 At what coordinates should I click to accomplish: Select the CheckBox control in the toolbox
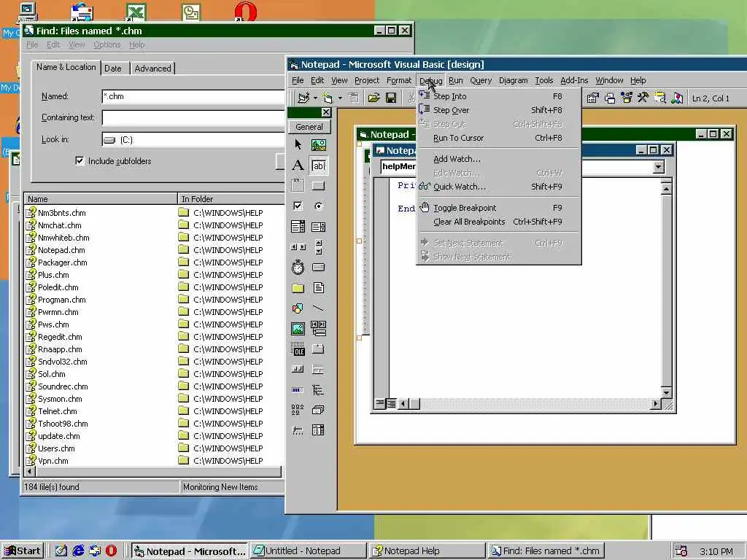click(298, 206)
